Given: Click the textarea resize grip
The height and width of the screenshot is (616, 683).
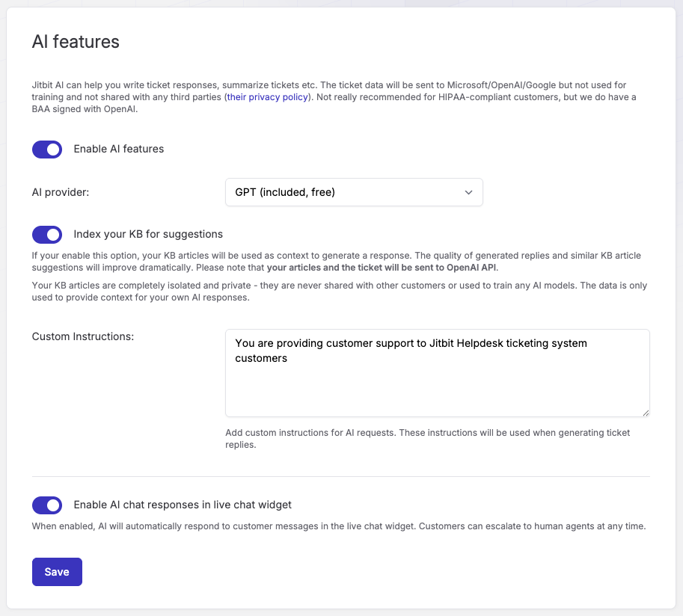Looking at the screenshot, I should click(x=645, y=412).
